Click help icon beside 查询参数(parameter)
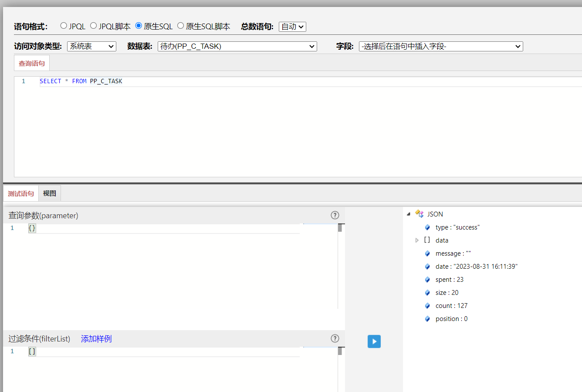 [x=335, y=215]
